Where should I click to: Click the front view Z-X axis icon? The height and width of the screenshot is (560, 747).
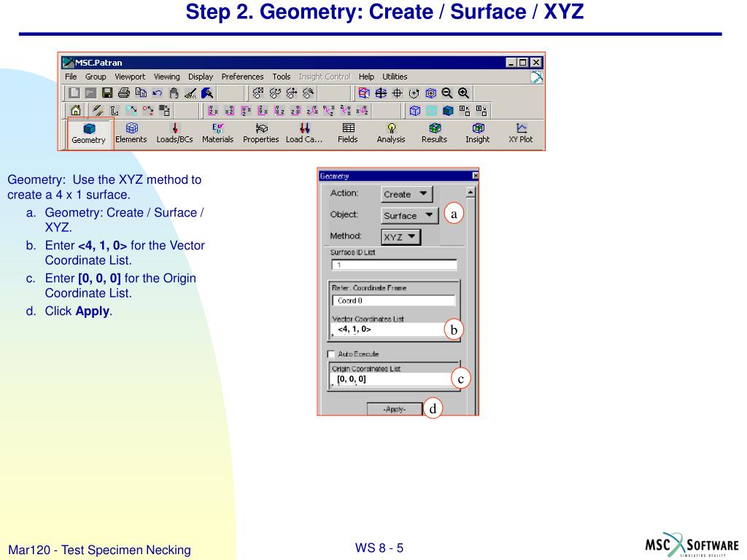[x=213, y=111]
